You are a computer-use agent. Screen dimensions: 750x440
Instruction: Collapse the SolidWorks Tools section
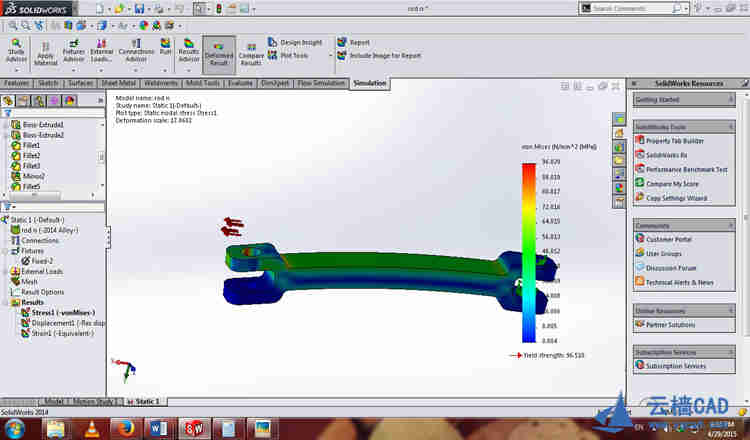click(x=730, y=127)
